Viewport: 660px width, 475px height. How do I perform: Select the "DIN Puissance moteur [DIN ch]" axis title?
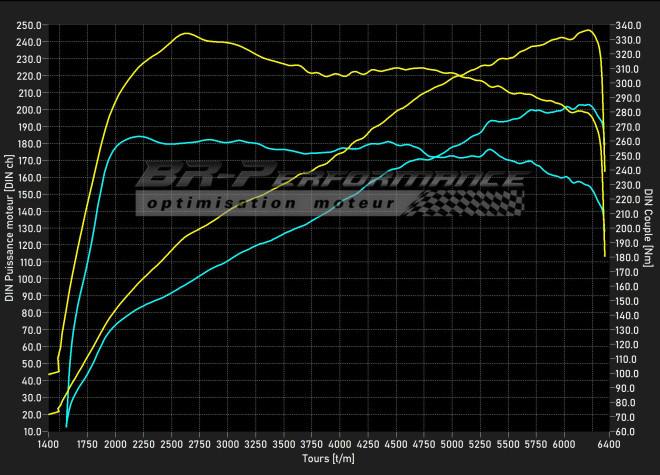(x=9, y=227)
